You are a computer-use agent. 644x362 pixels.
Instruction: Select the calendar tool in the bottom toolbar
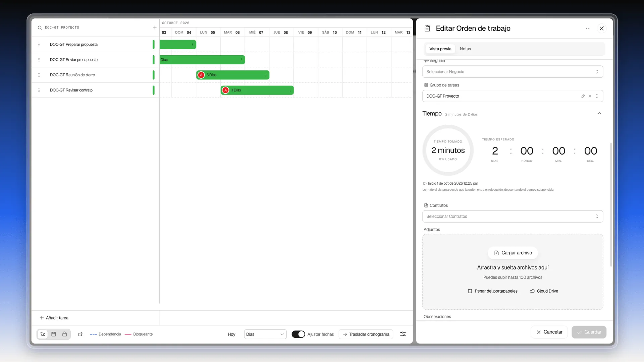[x=54, y=334]
